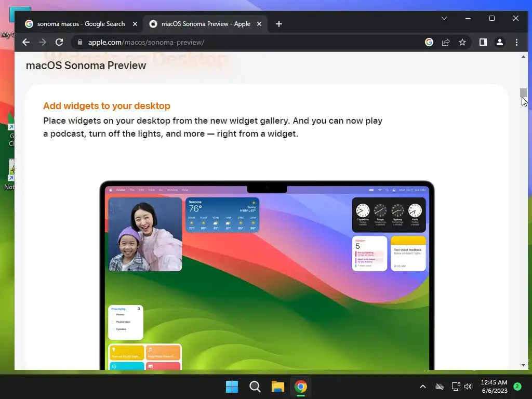Viewport: 532px width, 399px height.
Task: Click scrollbar down arrow
Action: pyautogui.click(x=524, y=365)
